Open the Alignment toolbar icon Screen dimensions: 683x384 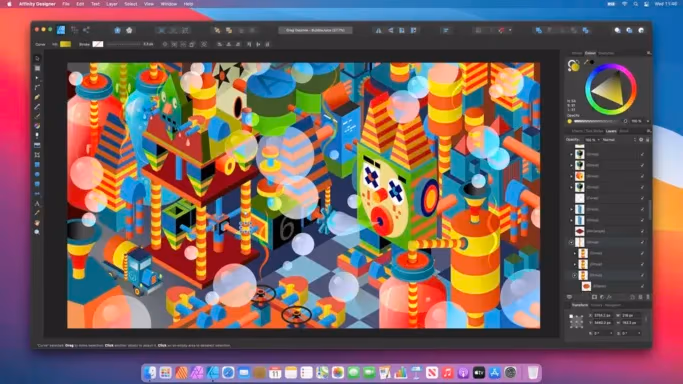point(446,30)
